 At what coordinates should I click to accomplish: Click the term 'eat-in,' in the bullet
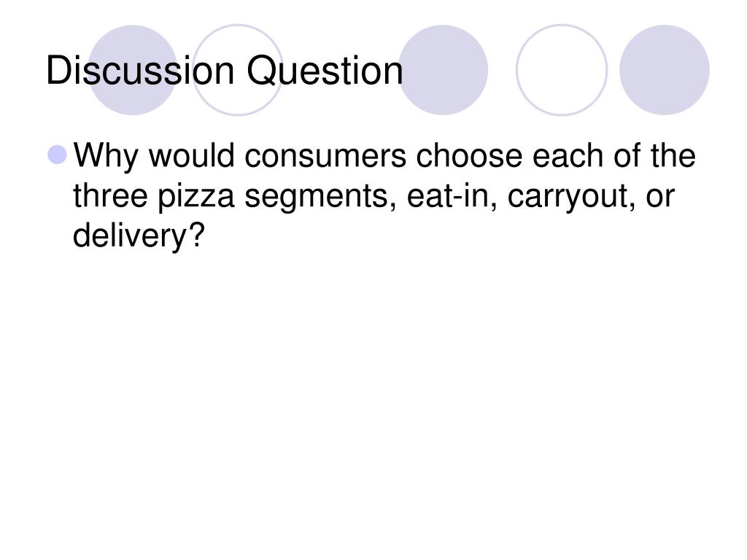(x=452, y=196)
